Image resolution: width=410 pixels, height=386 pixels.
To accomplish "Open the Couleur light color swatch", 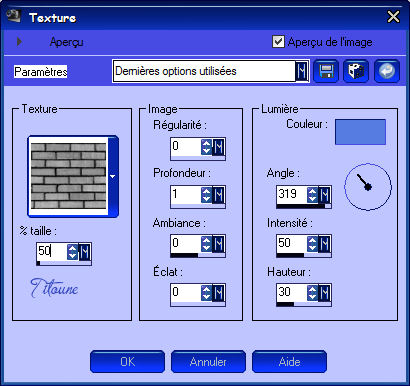I will pos(360,132).
